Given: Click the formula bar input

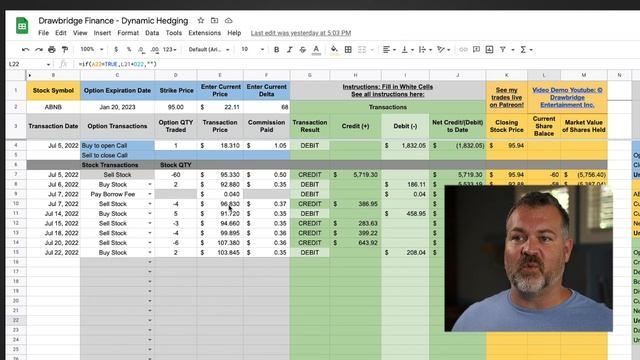Looking at the screenshot, I should [351, 64].
